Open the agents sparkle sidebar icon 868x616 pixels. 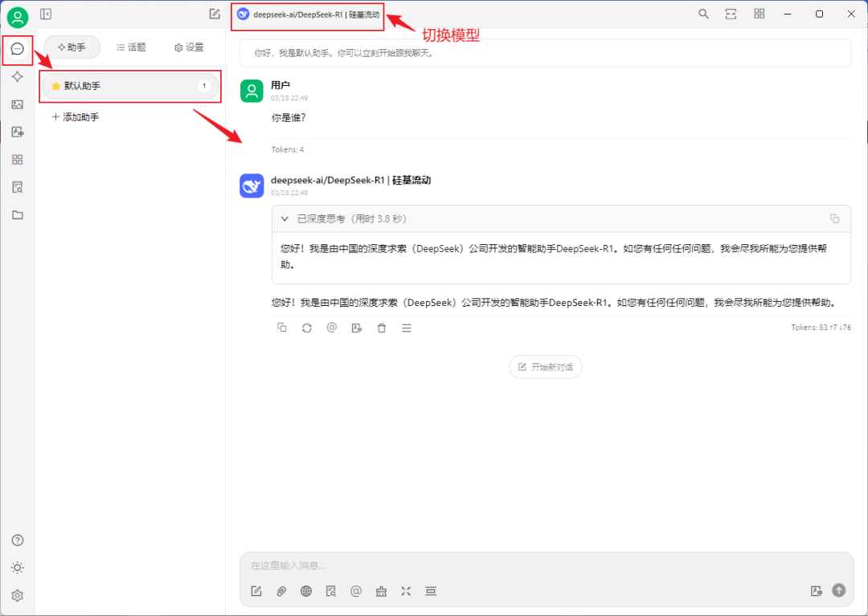(18, 76)
